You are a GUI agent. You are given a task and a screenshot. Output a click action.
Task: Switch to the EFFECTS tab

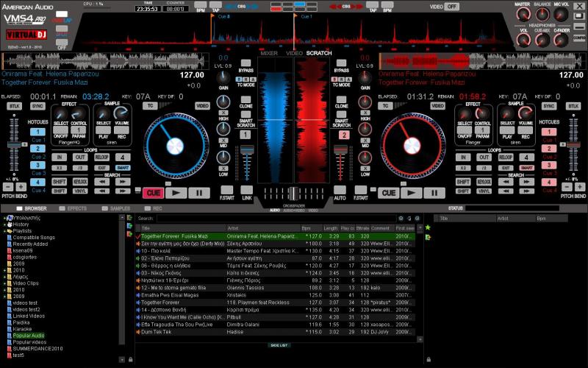73,208
